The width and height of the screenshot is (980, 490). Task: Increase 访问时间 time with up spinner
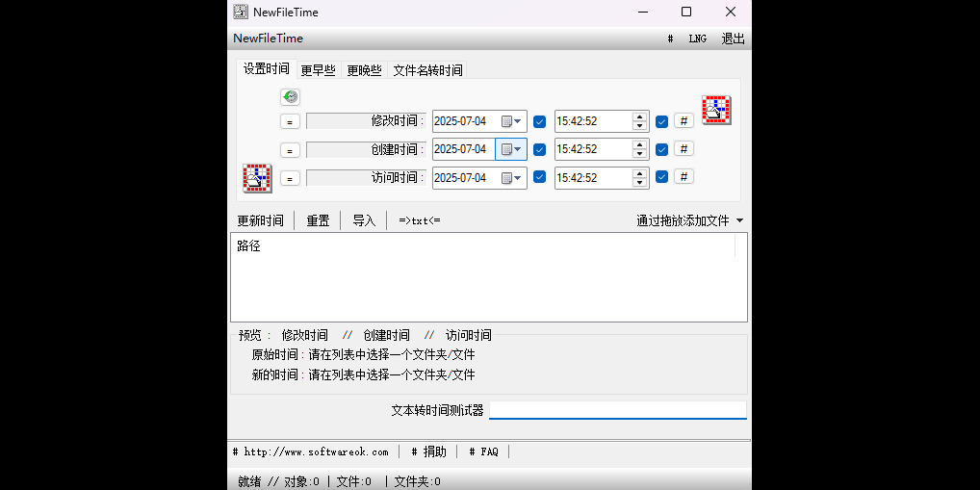pos(639,173)
